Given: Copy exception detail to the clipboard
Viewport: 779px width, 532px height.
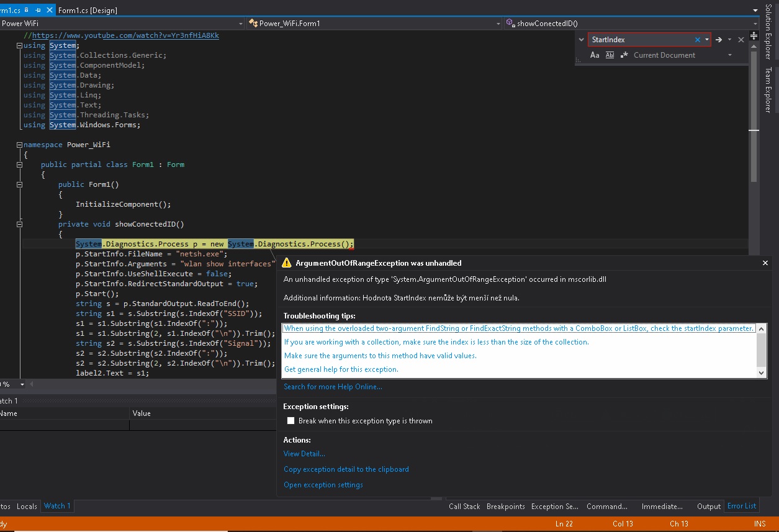Looking at the screenshot, I should click(x=346, y=469).
